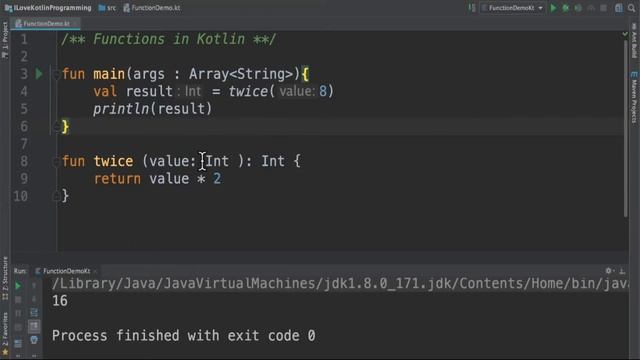Click the fold end marker of twice
This screenshot has height=360, width=640.
click(56, 196)
